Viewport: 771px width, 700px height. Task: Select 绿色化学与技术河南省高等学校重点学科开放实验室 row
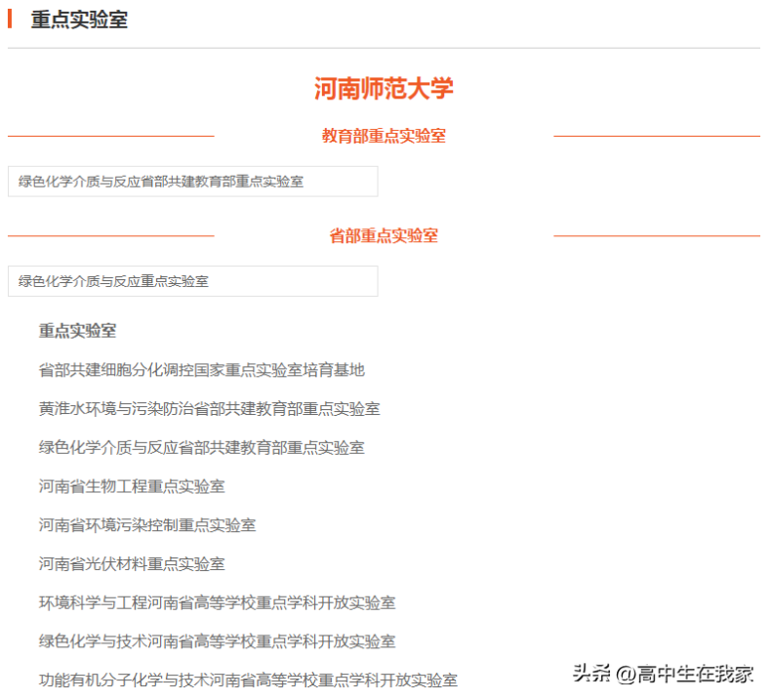tap(218, 642)
